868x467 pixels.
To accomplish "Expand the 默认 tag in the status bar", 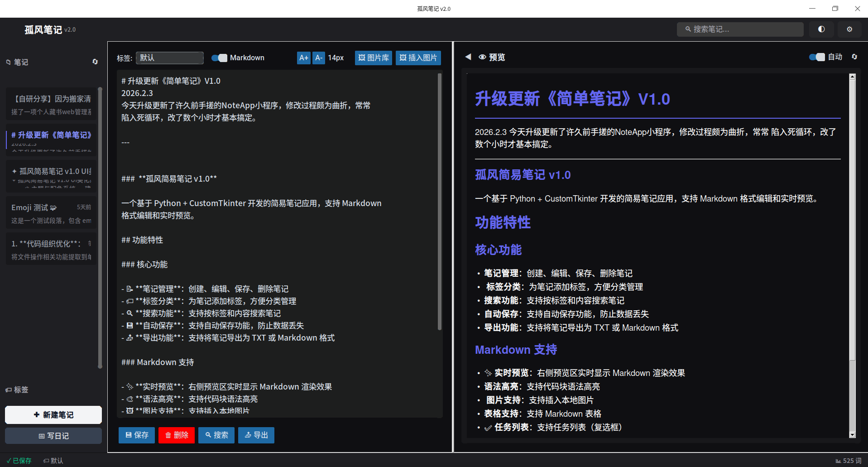I will 53,460.
